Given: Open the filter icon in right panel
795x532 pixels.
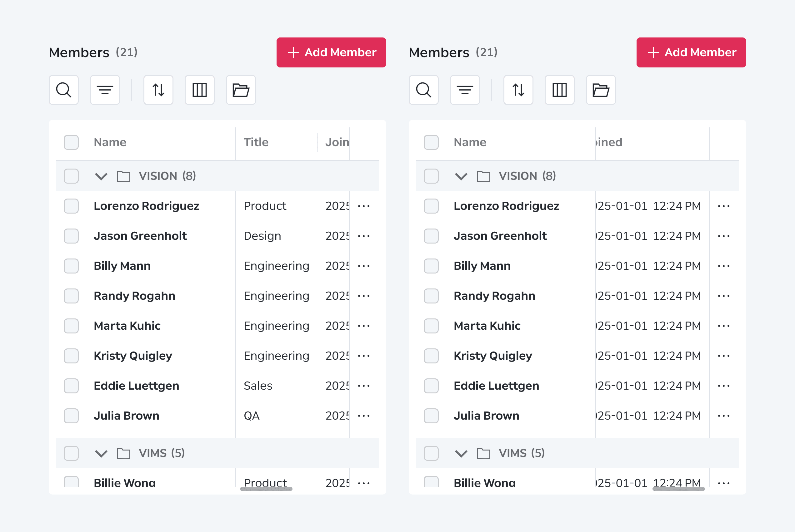Looking at the screenshot, I should 465,90.
